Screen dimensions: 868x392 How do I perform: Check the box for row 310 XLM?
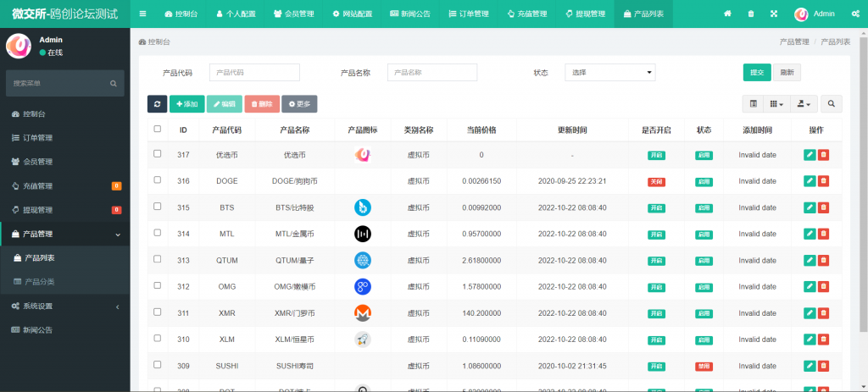point(157,338)
